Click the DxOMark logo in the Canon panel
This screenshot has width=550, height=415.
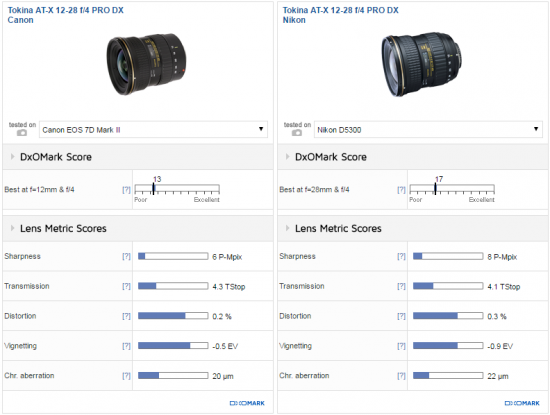tap(247, 403)
